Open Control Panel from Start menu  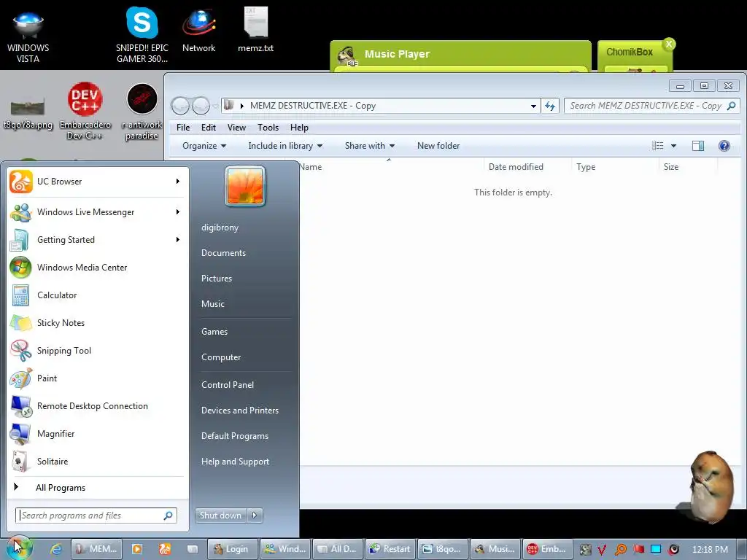[228, 385]
